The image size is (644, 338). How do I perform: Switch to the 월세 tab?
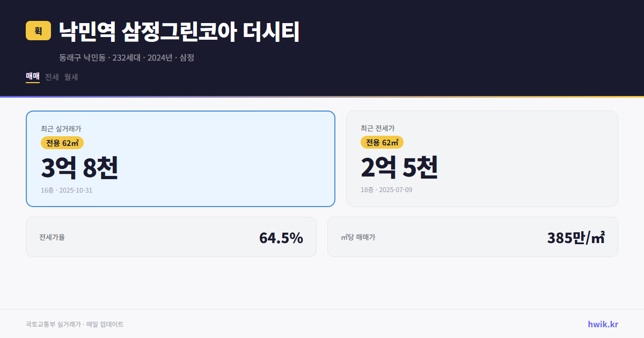coord(71,77)
